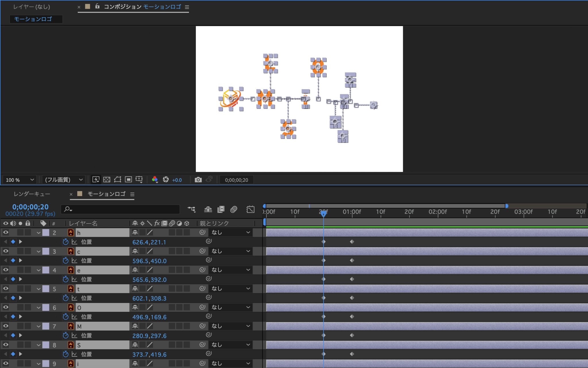588x368 pixels.
Task: Collapse layer 6 O properties
Action: tap(38, 307)
